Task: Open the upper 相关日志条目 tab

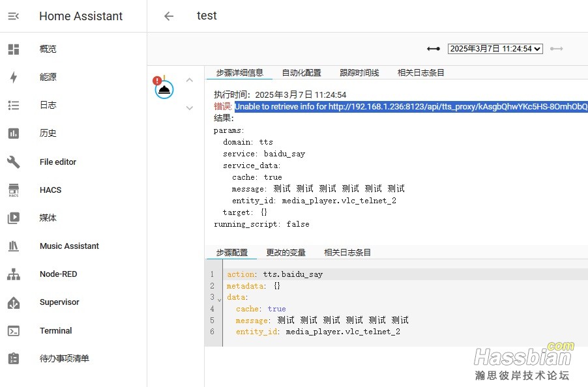Action: point(420,73)
